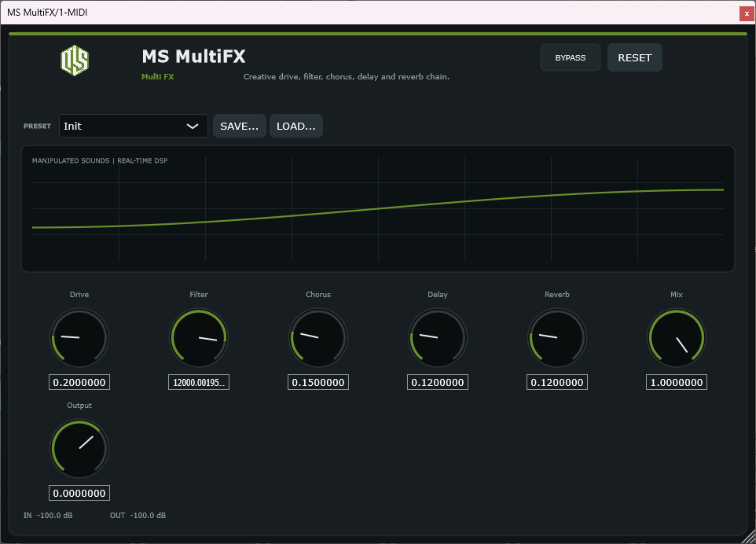The image size is (756, 544).
Task: Click the Mix knob
Action: coord(677,337)
